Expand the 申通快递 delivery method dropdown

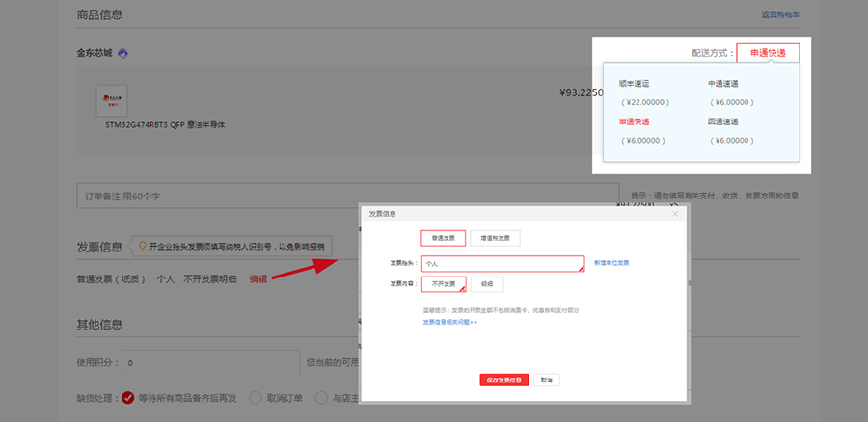pyautogui.click(x=768, y=54)
